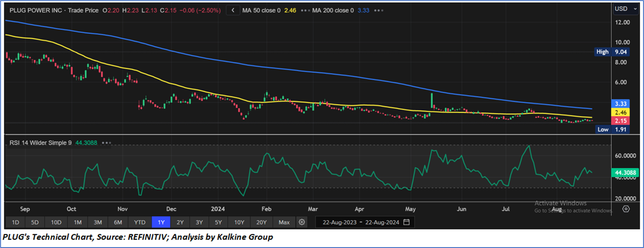The width and height of the screenshot is (644, 248).
Task: Select the 1D time range
Action: pos(15,222)
